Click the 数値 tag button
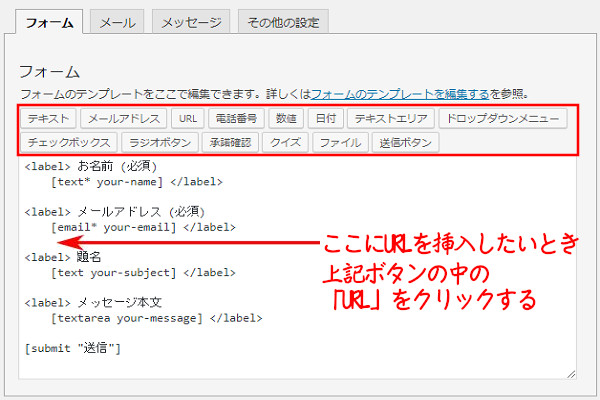 coord(286,118)
